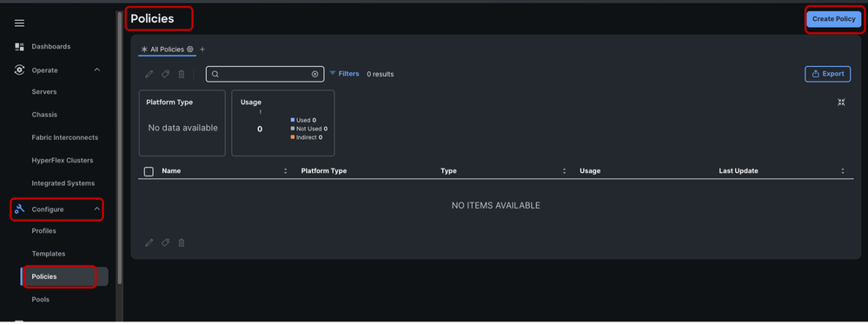The height and width of the screenshot is (325, 868).
Task: Open HyperFlex Clusters in sidebar
Action: (63, 161)
